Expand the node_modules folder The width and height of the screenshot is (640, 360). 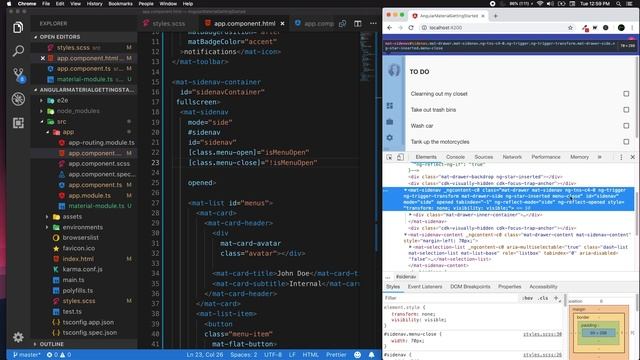coord(42,111)
